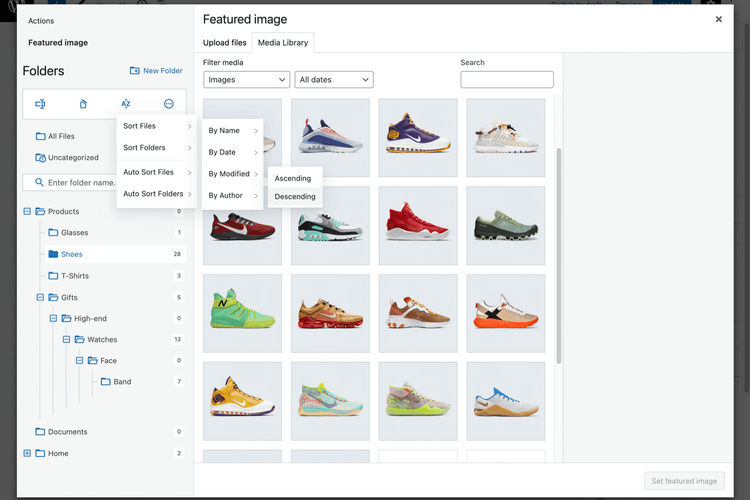Choose the By Date sort option

click(x=232, y=152)
